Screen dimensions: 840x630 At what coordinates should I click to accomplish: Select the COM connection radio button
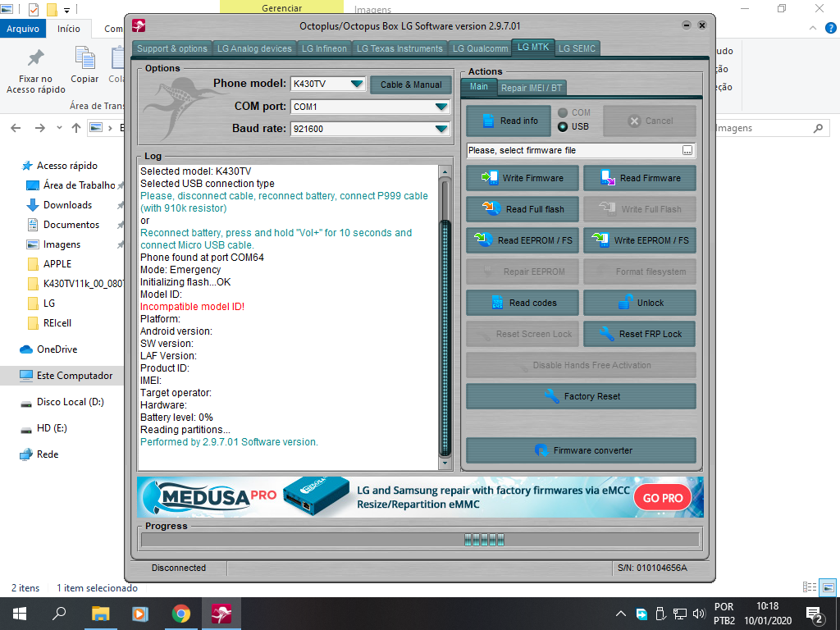(x=563, y=112)
